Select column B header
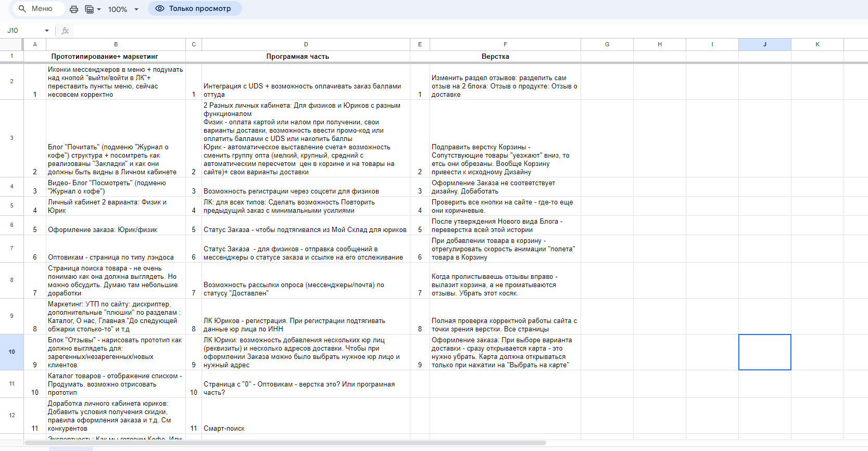The height and width of the screenshot is (451, 868). (x=116, y=44)
